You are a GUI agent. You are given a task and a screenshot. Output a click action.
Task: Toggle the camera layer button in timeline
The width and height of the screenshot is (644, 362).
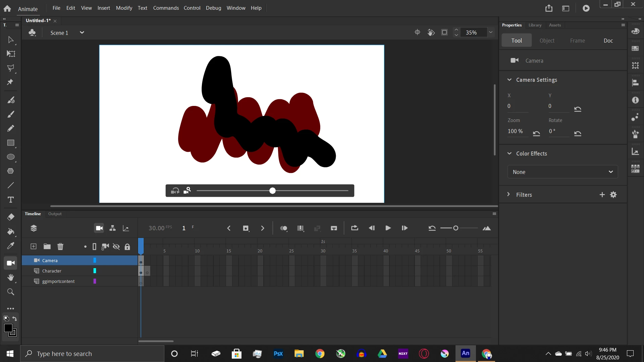pos(99,228)
